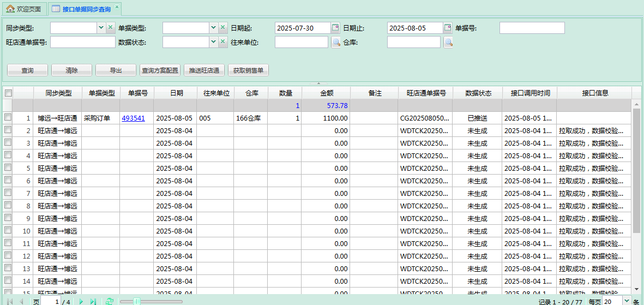Go to the next page arrow
Screen dimensions: 644x305
pyautogui.click(x=81, y=301)
